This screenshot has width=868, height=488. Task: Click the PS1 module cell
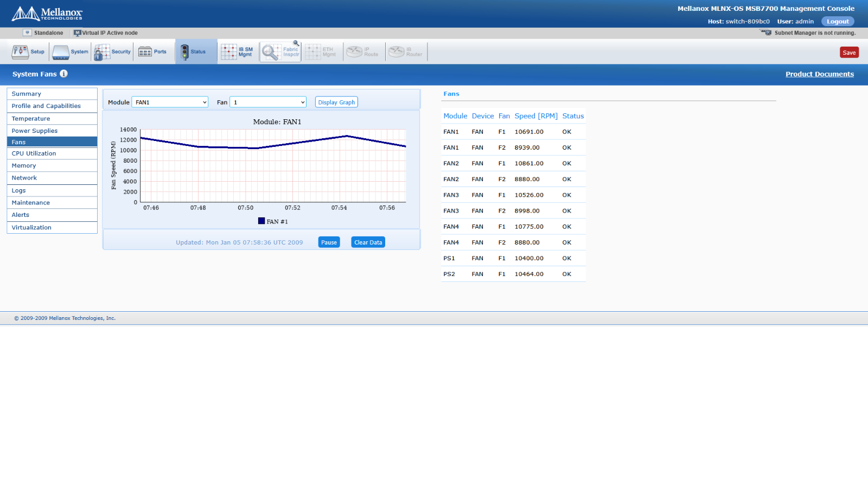(x=449, y=259)
